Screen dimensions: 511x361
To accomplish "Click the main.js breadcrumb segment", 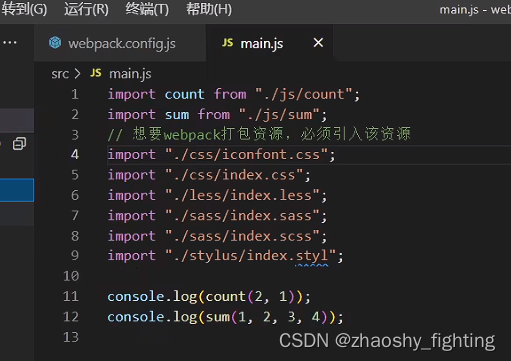I will coord(130,74).
